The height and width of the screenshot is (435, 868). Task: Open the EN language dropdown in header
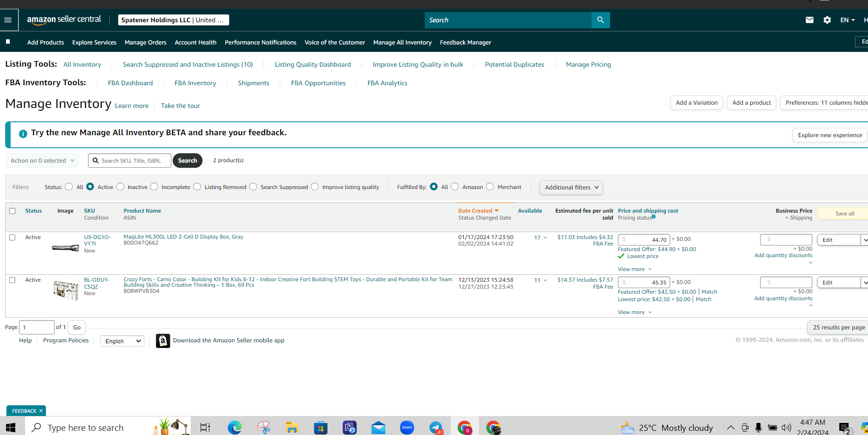pyautogui.click(x=848, y=20)
